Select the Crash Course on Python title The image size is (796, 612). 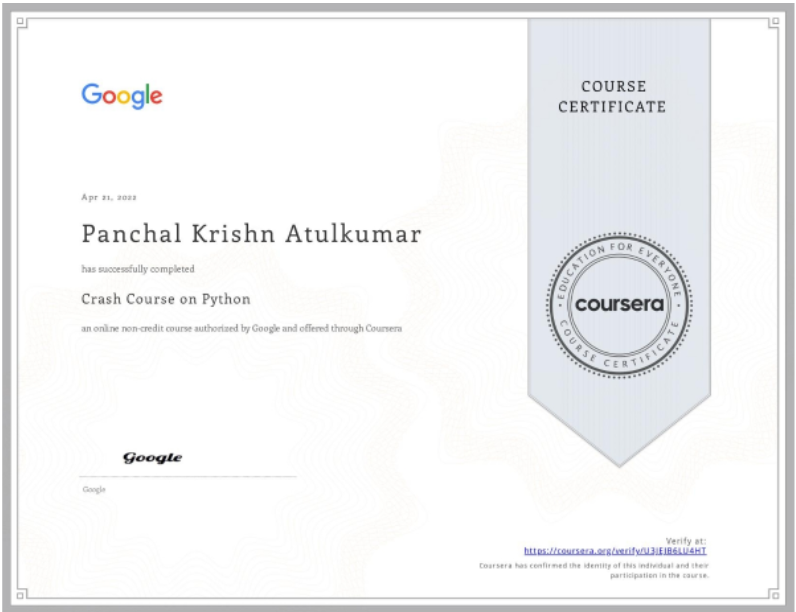[x=166, y=299]
